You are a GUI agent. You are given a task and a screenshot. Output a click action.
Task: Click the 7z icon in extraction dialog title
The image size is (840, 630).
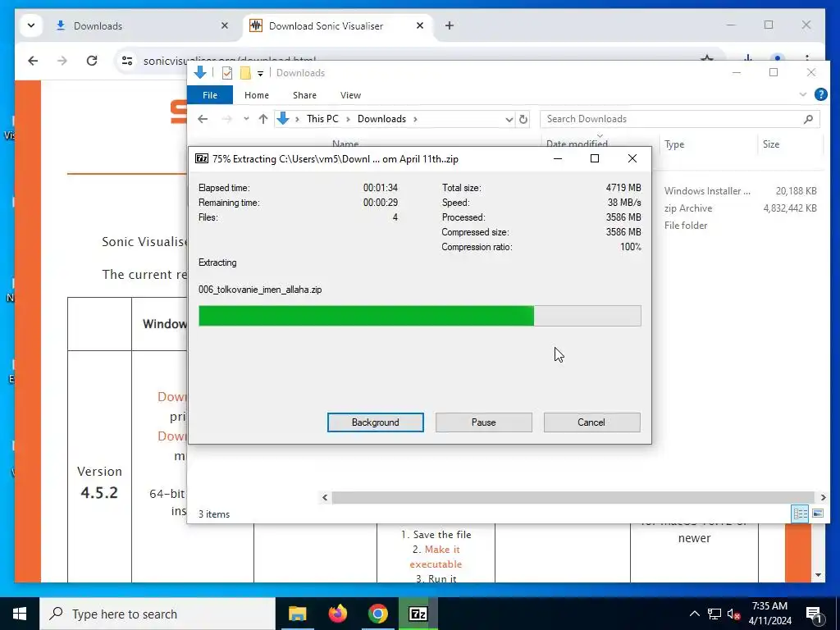(x=202, y=158)
